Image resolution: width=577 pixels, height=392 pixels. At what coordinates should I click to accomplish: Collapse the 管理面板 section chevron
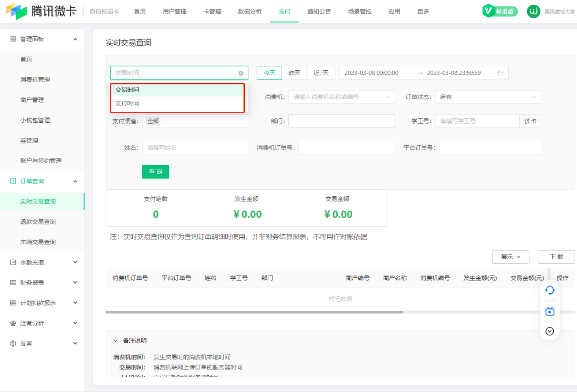[75, 39]
